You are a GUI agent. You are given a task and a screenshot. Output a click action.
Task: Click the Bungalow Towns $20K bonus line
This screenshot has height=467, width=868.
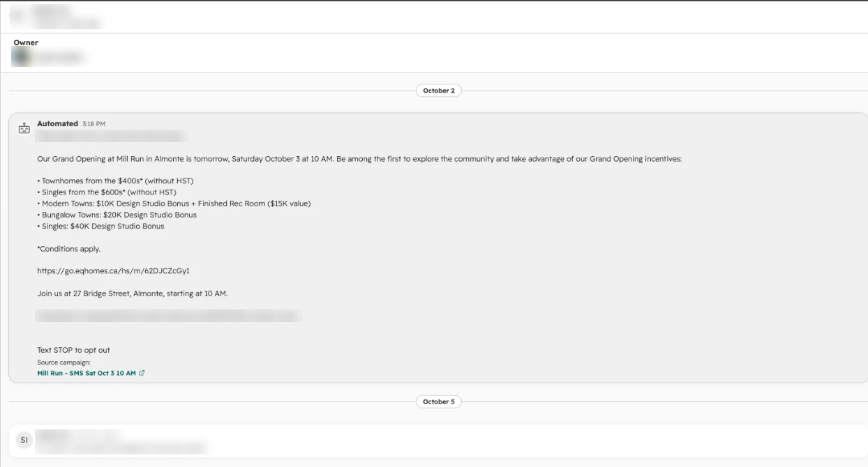[117, 215]
